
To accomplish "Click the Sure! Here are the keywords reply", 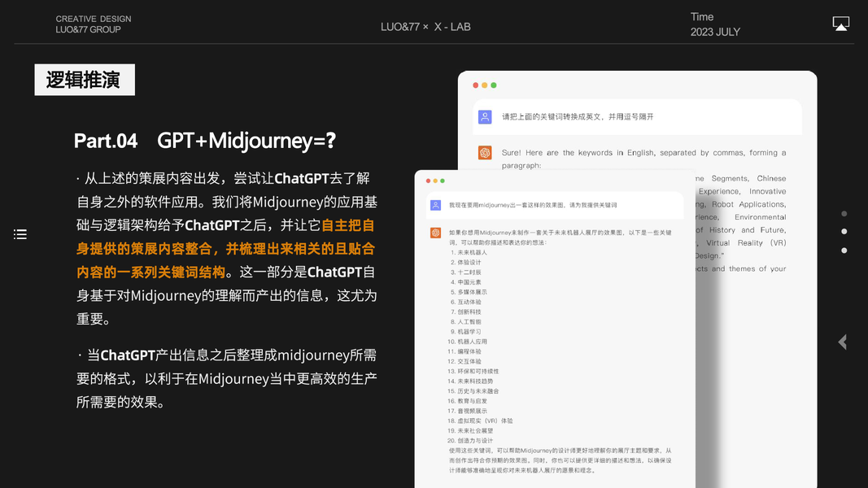I will pyautogui.click(x=643, y=159).
